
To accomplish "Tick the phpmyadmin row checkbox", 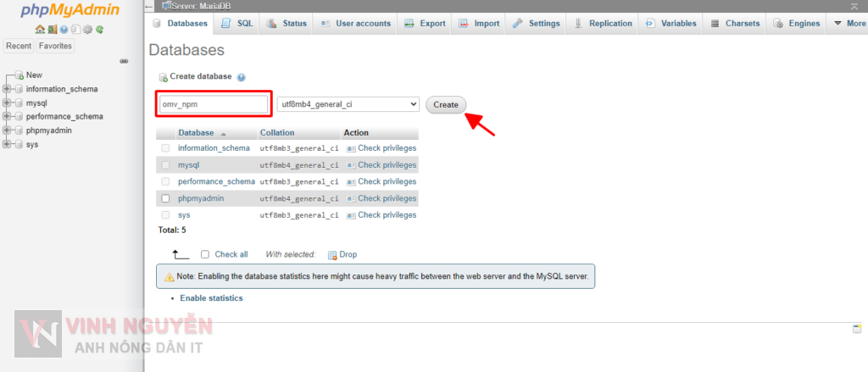I will [x=165, y=198].
